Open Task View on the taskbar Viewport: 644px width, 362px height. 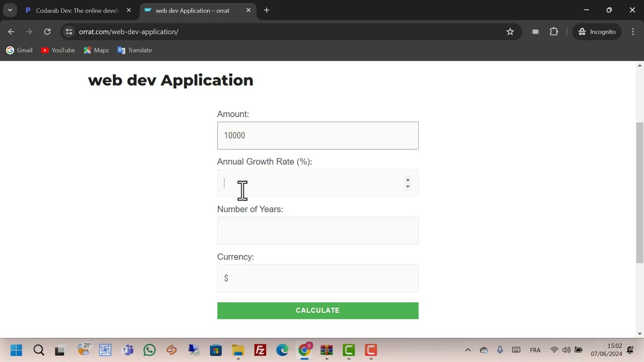tap(60, 350)
